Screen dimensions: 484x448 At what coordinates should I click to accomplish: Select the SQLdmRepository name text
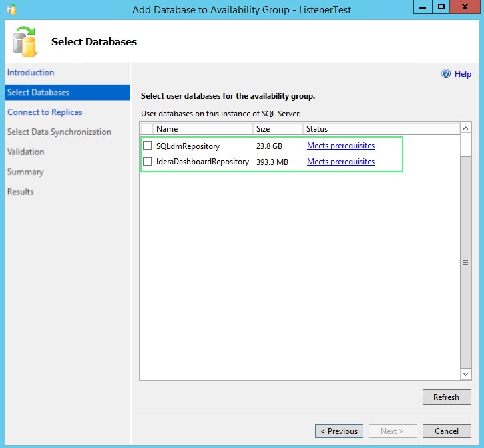[188, 146]
